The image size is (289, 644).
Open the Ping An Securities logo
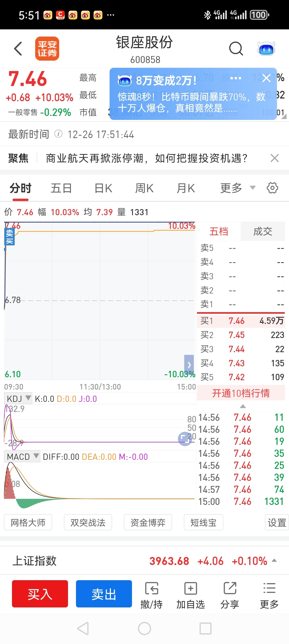tap(47, 49)
